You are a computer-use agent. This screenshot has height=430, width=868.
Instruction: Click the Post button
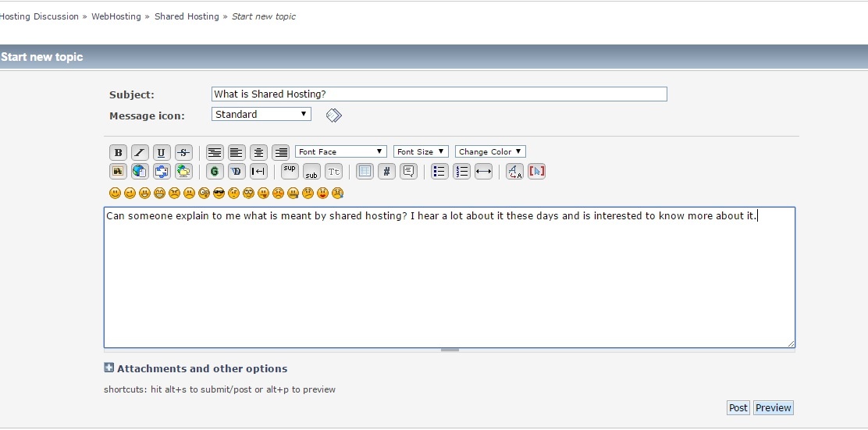pyautogui.click(x=738, y=407)
